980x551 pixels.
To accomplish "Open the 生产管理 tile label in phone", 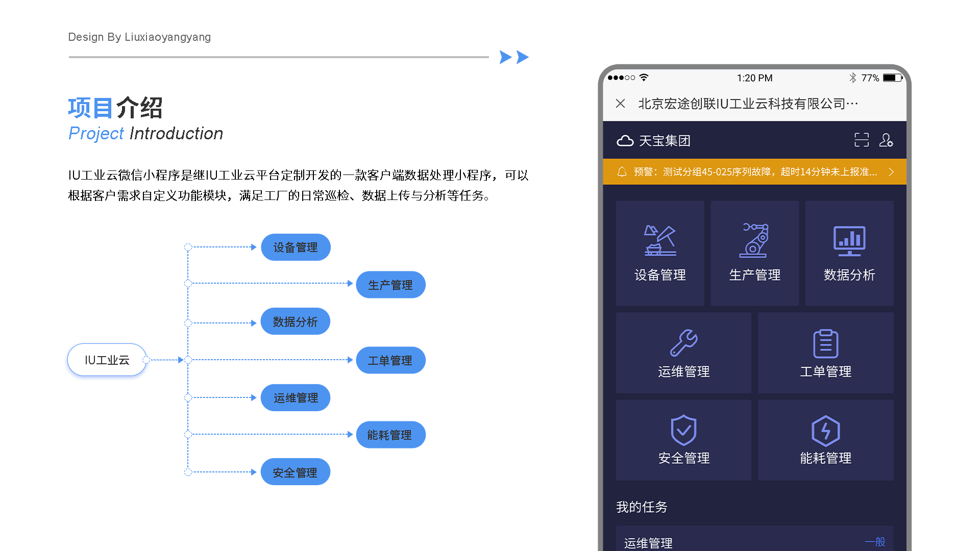I will [x=755, y=275].
